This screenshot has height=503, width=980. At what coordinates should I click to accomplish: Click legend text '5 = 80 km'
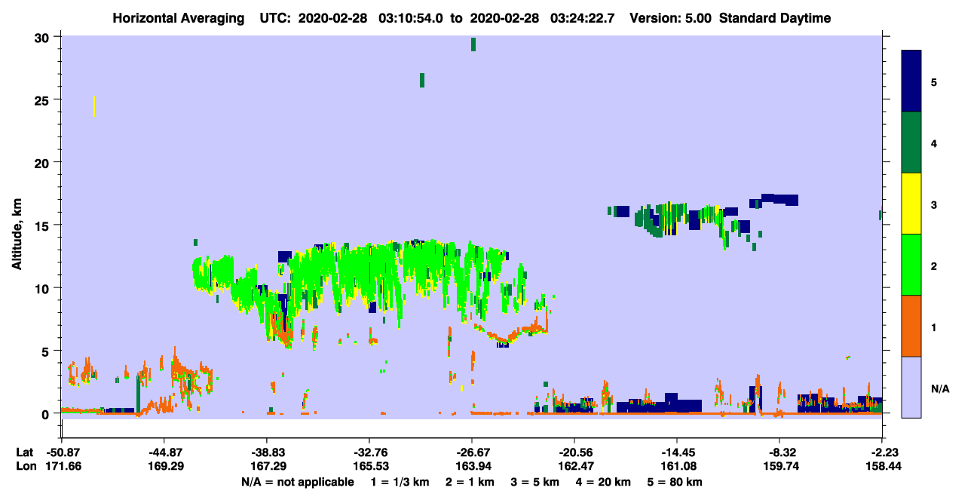coord(676,482)
